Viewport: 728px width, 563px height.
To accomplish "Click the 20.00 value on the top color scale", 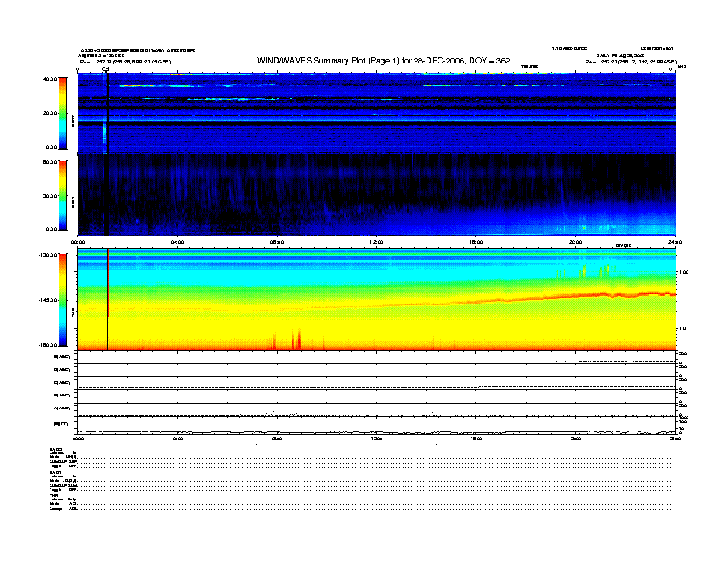I will coord(50,113).
